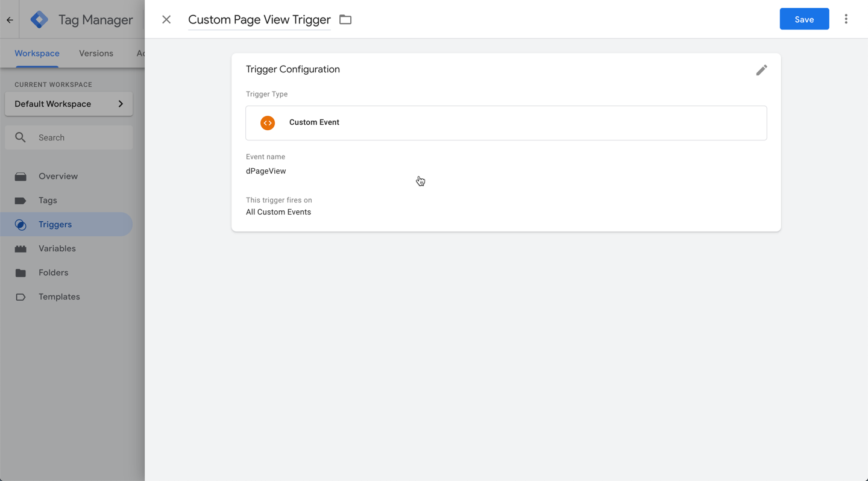Screen dimensions: 868x481
Task: Click the orange Custom Event icon
Action: pyautogui.click(x=267, y=122)
